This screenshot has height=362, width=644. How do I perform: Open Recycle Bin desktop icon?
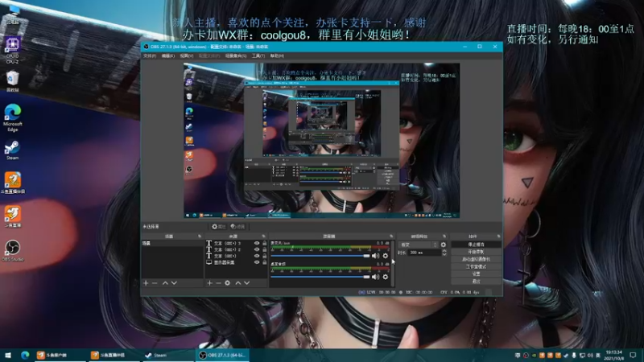pos(12,81)
